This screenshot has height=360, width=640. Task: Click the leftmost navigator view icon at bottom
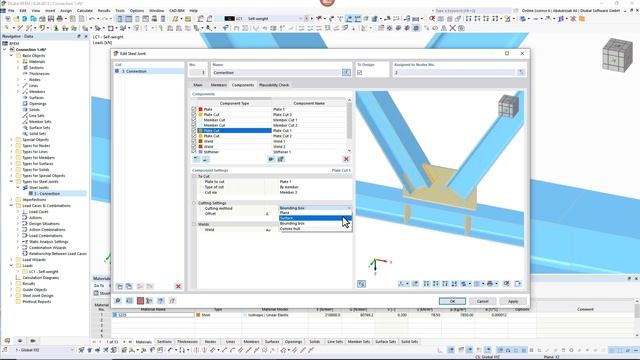click(7, 340)
